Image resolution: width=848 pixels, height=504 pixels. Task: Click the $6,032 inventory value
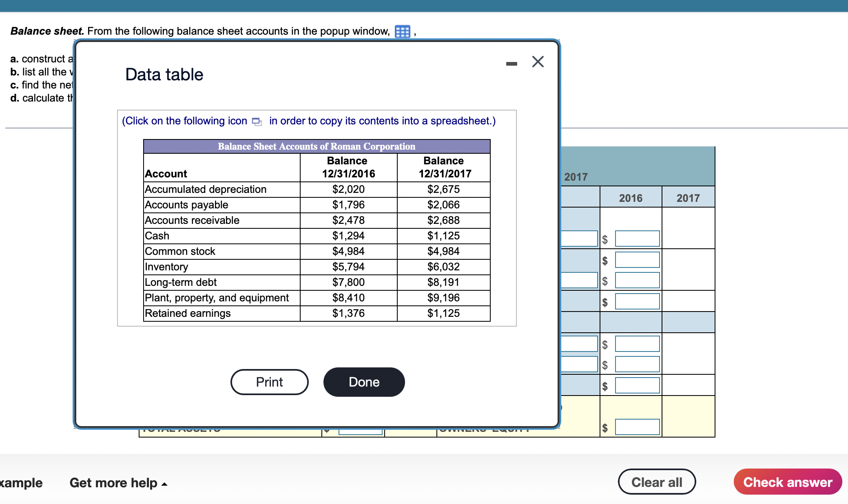(443, 267)
